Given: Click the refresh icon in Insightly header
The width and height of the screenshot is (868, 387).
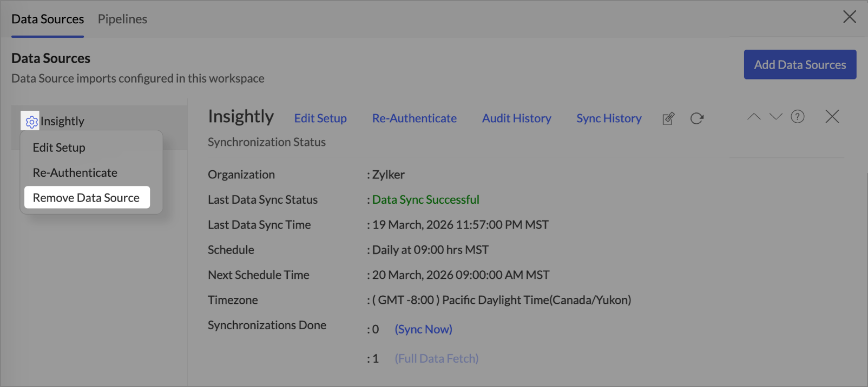Looking at the screenshot, I should point(696,118).
